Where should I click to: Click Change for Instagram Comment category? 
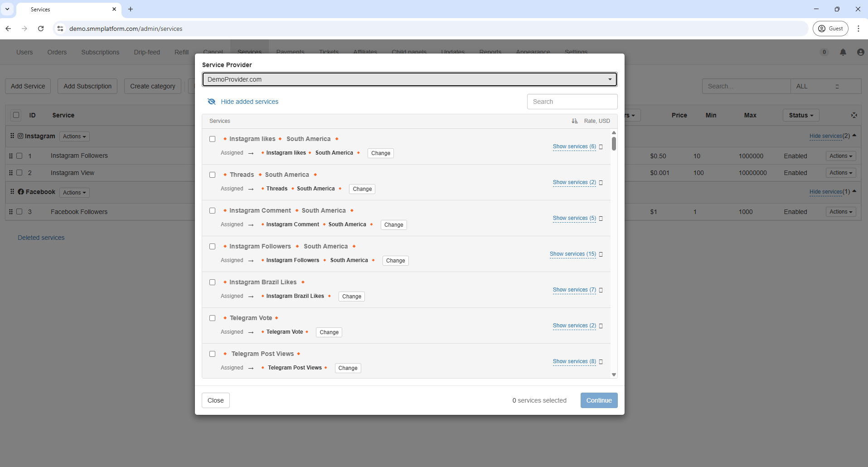393,225
